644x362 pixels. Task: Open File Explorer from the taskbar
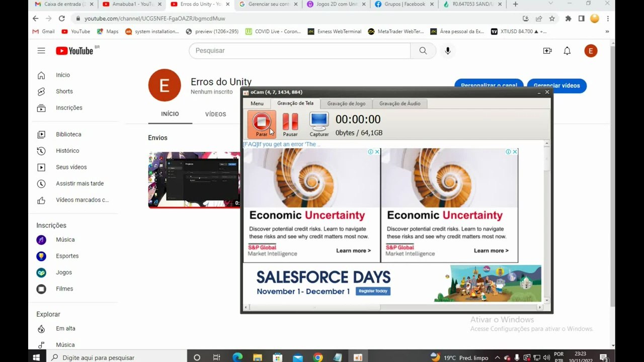(x=258, y=357)
